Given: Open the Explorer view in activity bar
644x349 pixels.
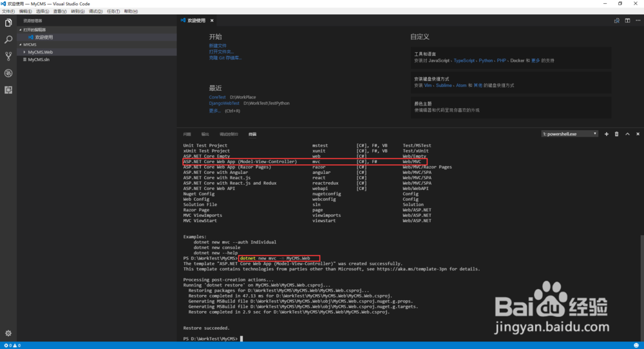Looking at the screenshot, I should [8, 23].
